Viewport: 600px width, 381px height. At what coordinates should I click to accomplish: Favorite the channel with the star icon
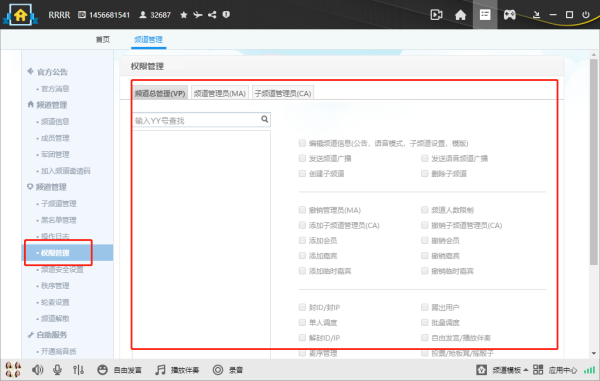pos(184,15)
